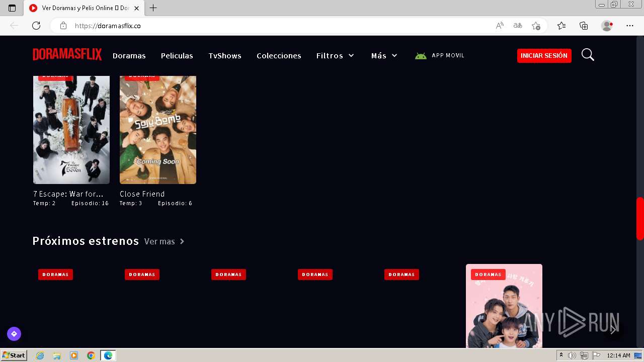This screenshot has height=362, width=644.
Task: Open the TvShows menu item
Action: 225,56
